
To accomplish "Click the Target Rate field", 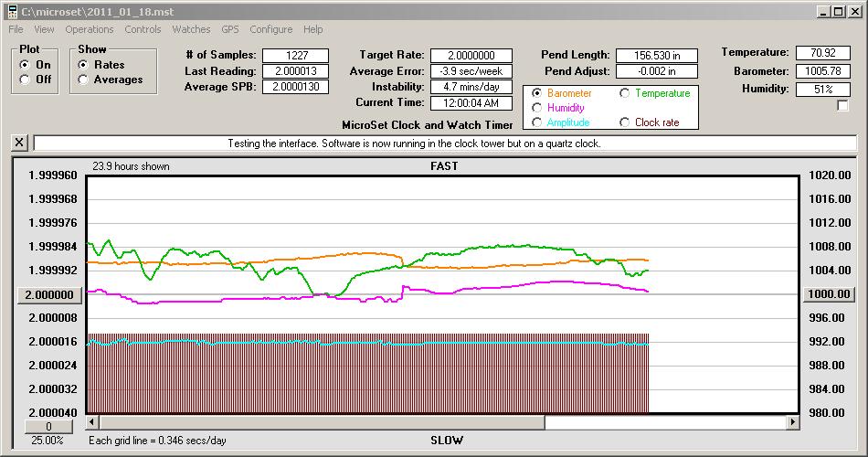I will coord(471,56).
